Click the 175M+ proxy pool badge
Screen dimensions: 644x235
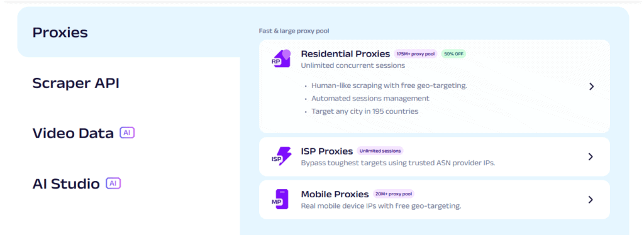coord(416,54)
